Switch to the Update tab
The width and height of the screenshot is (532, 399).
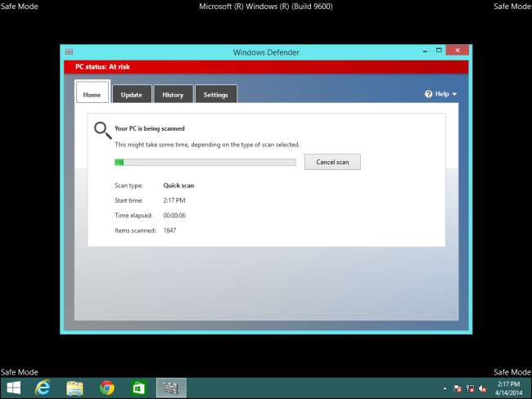(131, 95)
